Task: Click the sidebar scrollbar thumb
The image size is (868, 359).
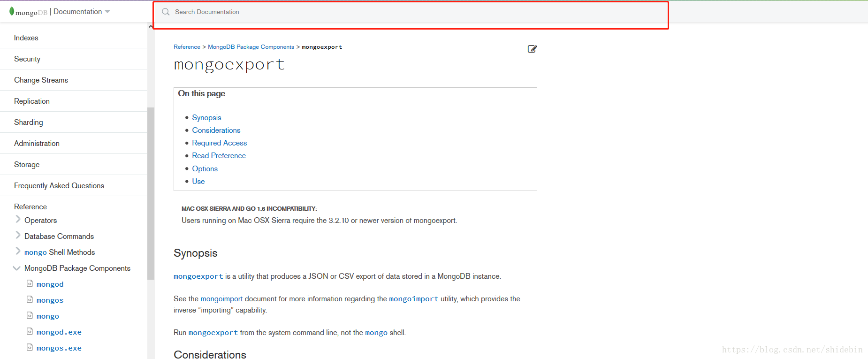Action: point(151,193)
